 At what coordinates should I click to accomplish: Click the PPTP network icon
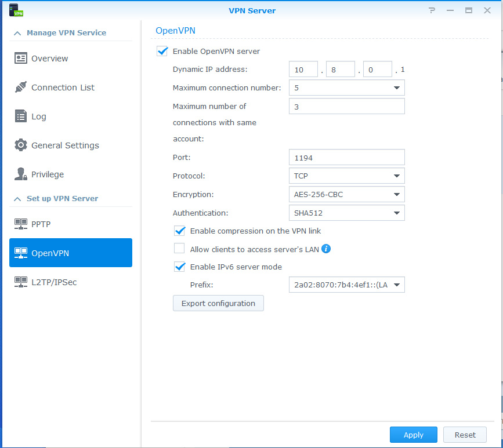point(21,224)
